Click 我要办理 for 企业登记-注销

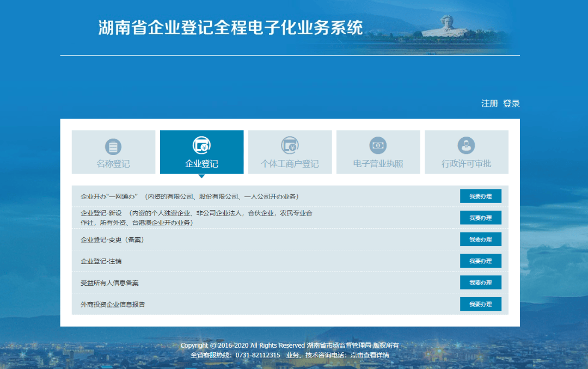481,261
